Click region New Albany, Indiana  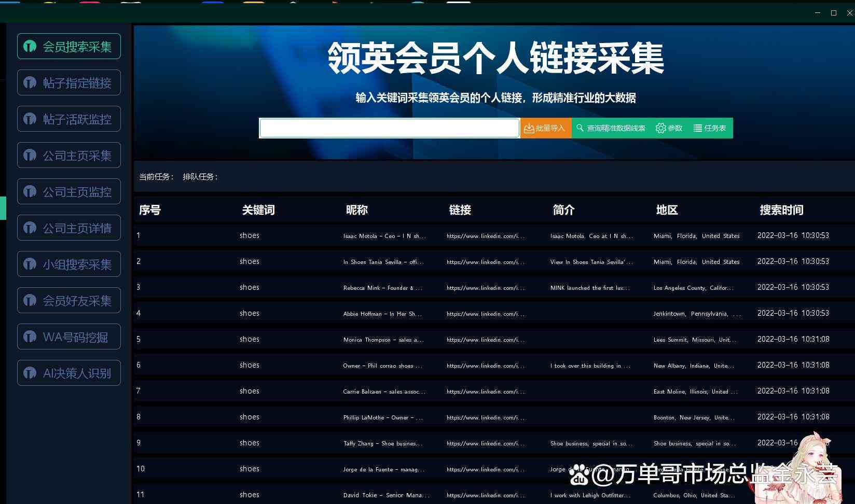(x=694, y=366)
